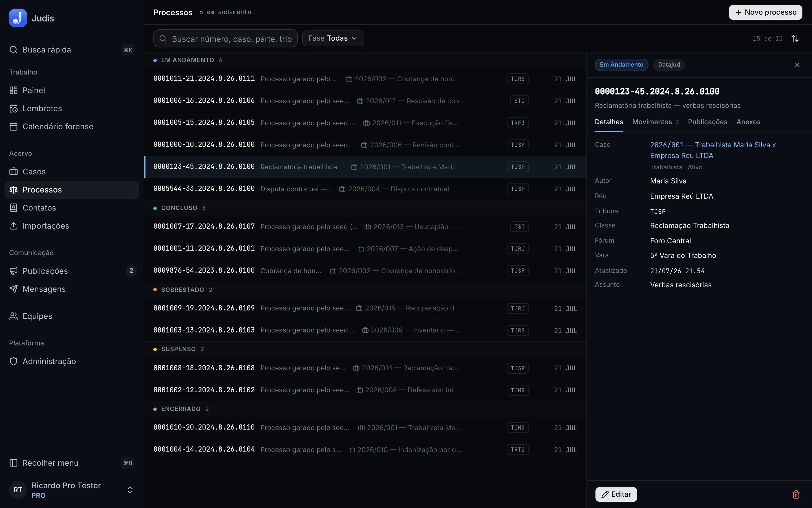This screenshot has height=508, width=812.
Task: Click the case icon in row 0009876-54
Action: point(333,271)
